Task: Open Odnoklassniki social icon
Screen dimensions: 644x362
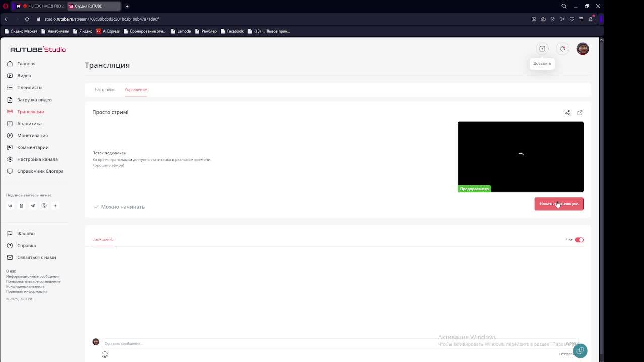Action: 21,206
